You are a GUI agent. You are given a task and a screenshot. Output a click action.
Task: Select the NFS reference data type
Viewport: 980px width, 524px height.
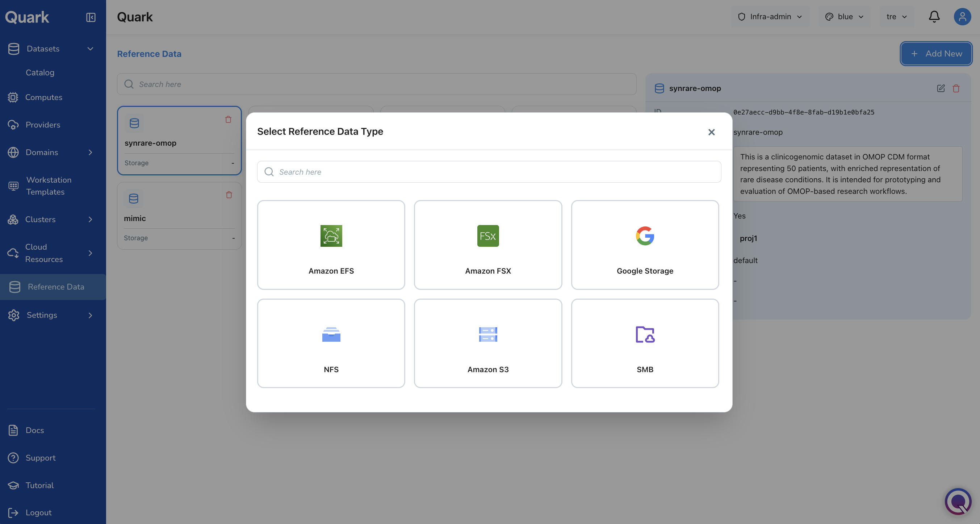pyautogui.click(x=331, y=343)
